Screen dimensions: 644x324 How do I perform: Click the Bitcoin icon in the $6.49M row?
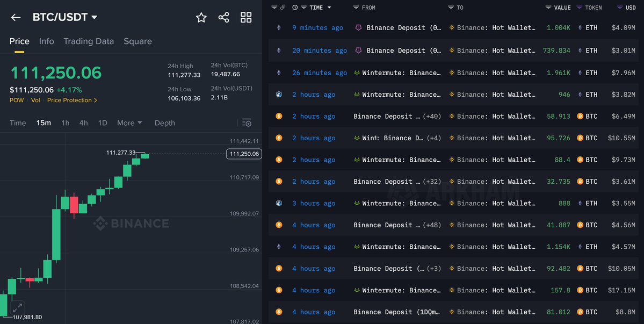pos(279,116)
